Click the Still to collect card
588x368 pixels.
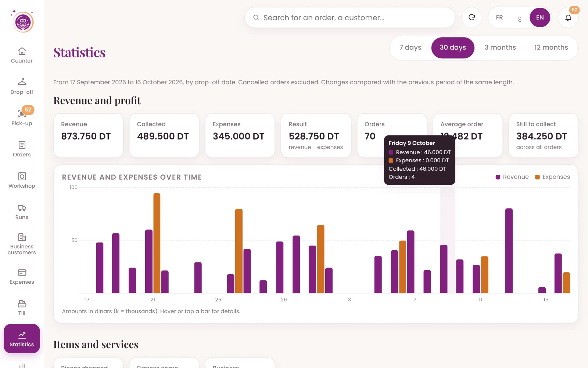(x=544, y=135)
